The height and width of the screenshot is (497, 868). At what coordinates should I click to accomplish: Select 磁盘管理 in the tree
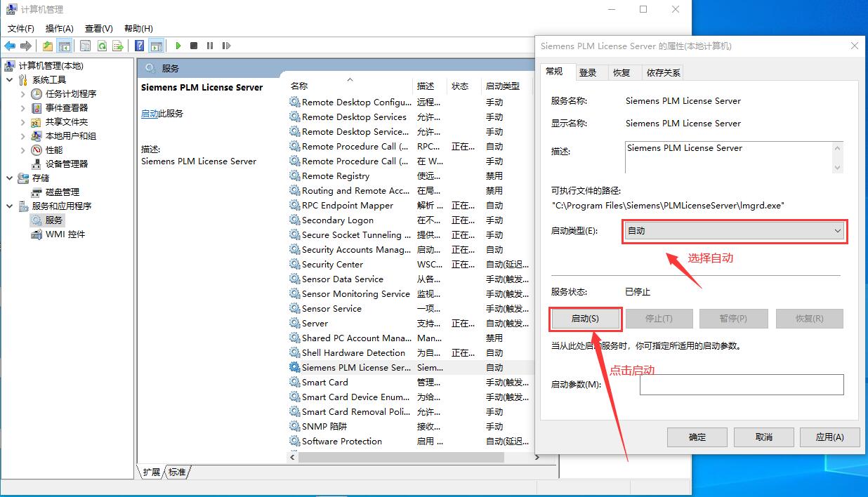click(63, 192)
